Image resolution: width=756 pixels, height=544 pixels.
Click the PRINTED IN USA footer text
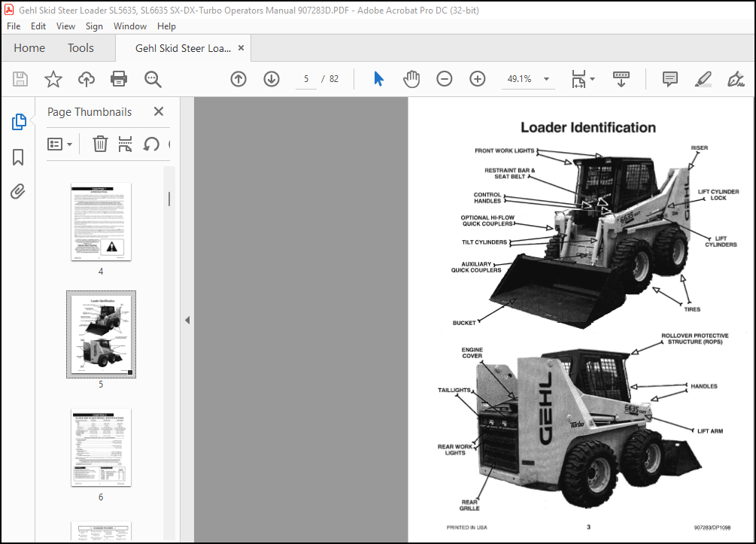[466, 527]
